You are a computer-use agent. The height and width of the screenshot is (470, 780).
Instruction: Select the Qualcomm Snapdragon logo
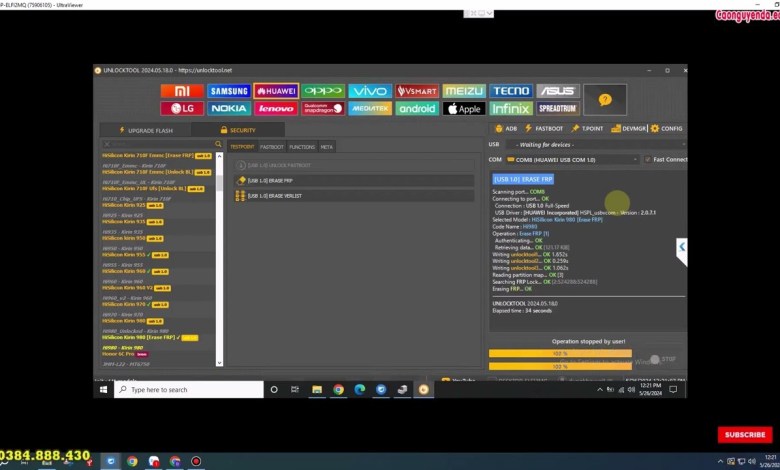click(x=323, y=108)
